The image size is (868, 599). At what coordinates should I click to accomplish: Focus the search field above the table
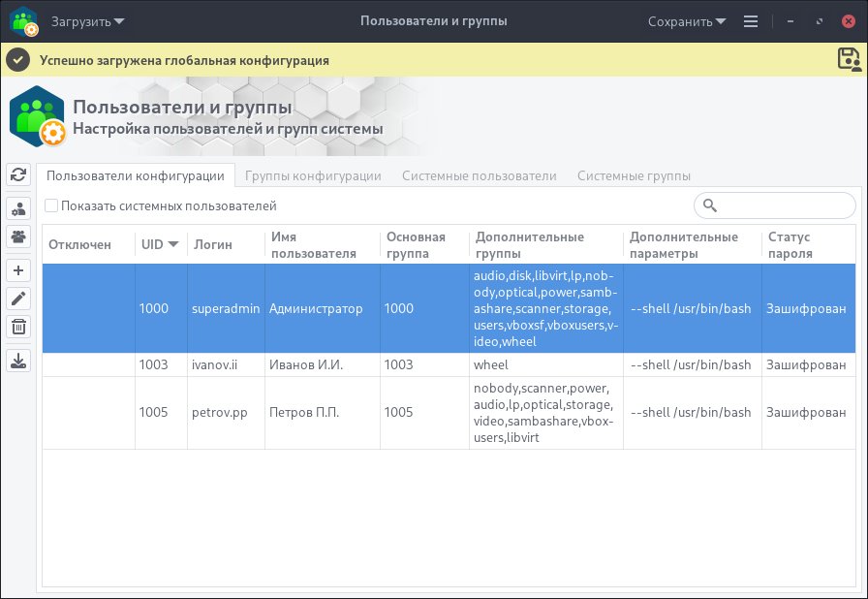click(774, 205)
